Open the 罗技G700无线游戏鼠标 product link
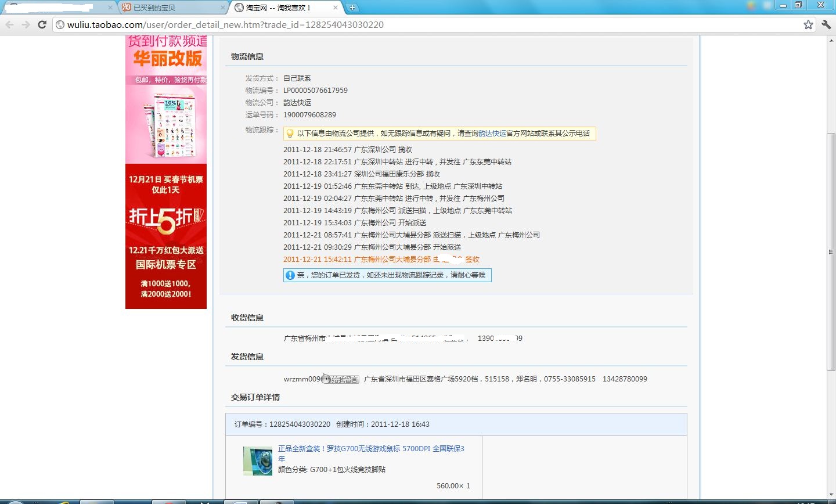Viewport: 836px width, 504px height. point(371,453)
